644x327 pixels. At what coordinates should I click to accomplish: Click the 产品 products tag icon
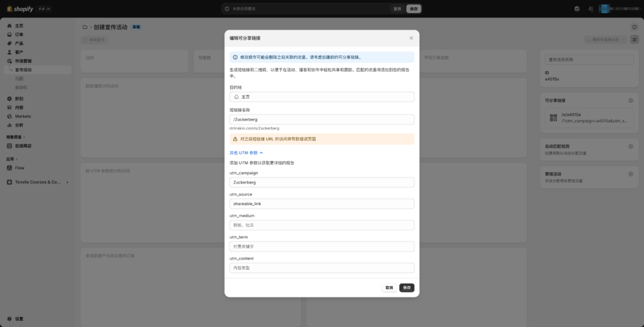(9, 43)
